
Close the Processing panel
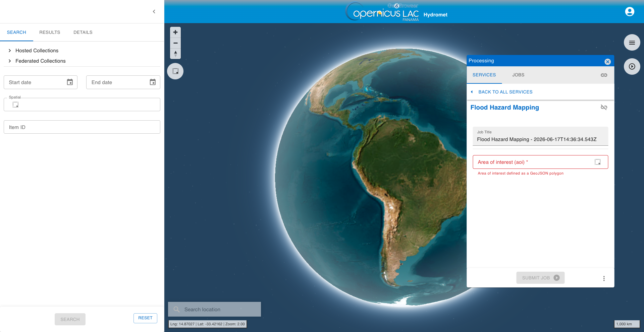tap(607, 62)
